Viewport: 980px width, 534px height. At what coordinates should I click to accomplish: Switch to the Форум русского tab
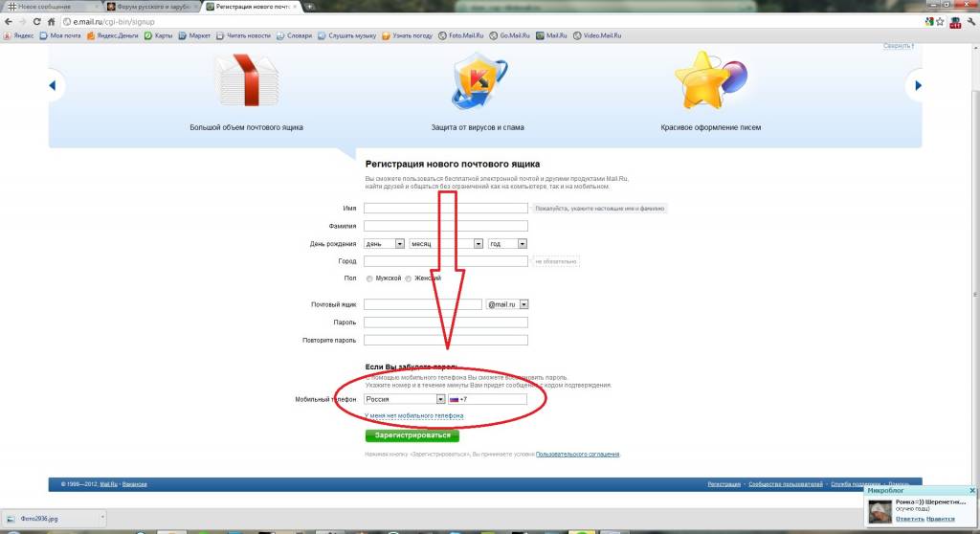click(x=152, y=7)
